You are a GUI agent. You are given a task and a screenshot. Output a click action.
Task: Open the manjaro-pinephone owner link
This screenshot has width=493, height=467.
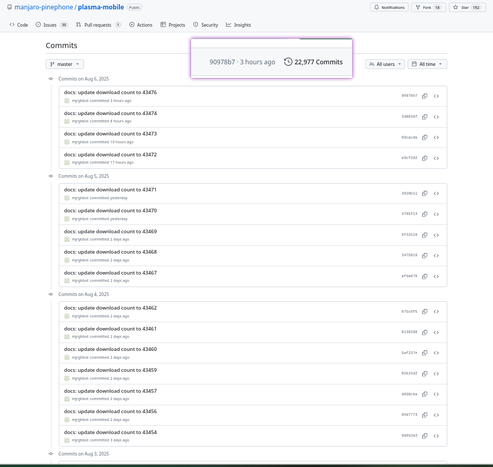(44, 7)
